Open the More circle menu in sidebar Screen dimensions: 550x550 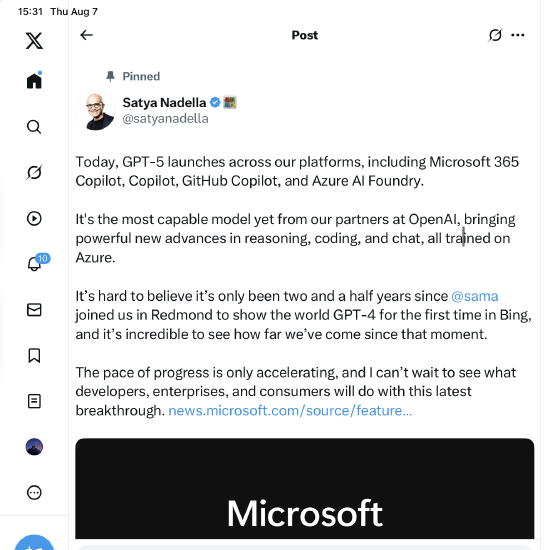click(34, 492)
